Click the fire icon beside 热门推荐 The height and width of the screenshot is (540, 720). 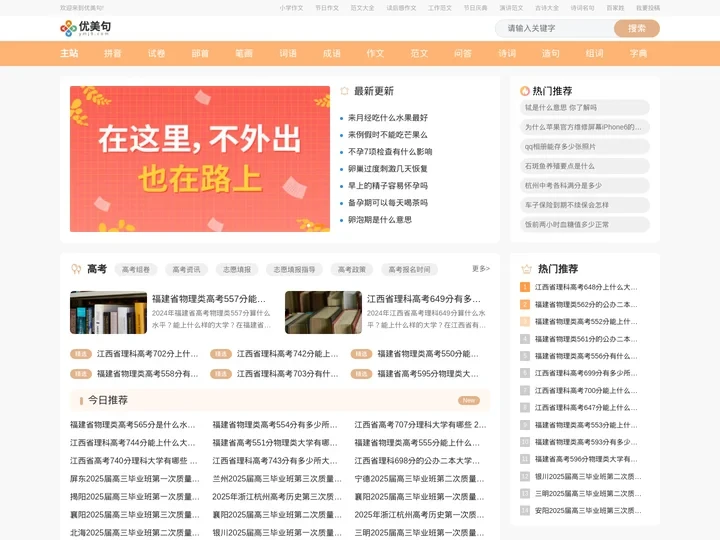[525, 91]
